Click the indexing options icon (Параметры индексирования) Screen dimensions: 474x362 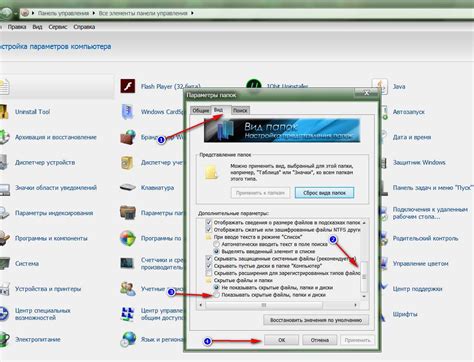click(x=4, y=213)
